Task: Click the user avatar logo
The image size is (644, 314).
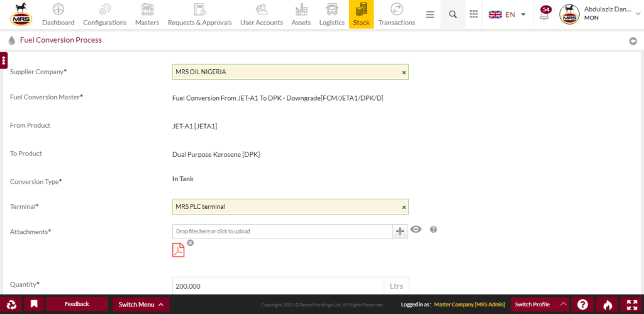Action: (x=569, y=14)
